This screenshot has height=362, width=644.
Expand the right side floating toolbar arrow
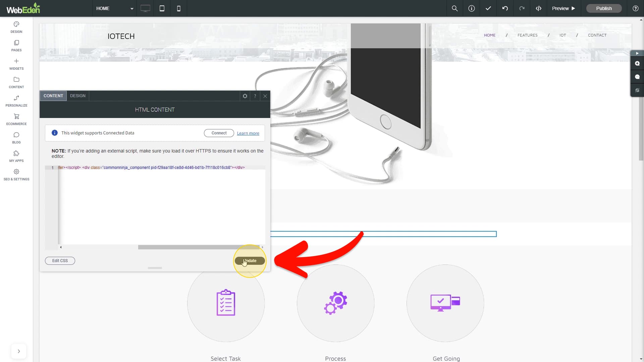[x=637, y=53]
